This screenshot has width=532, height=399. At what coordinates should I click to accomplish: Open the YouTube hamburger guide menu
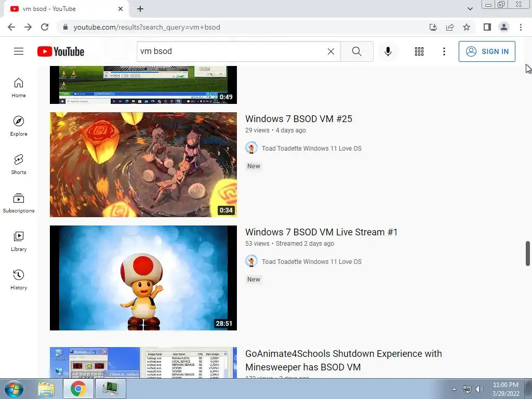(x=19, y=51)
